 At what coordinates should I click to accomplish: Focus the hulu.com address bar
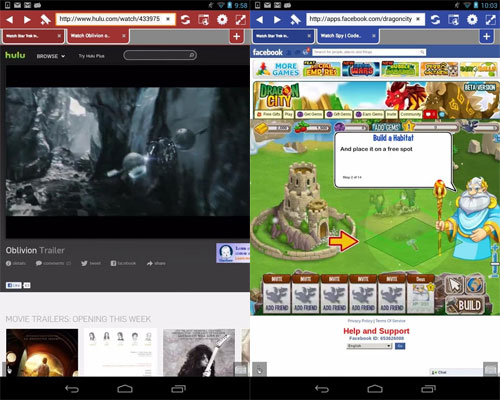pos(115,19)
